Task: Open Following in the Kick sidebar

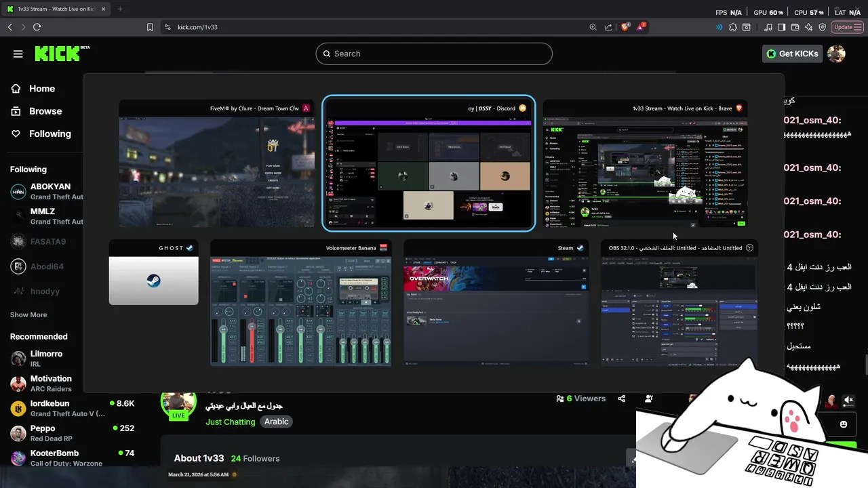Action: click(41, 134)
